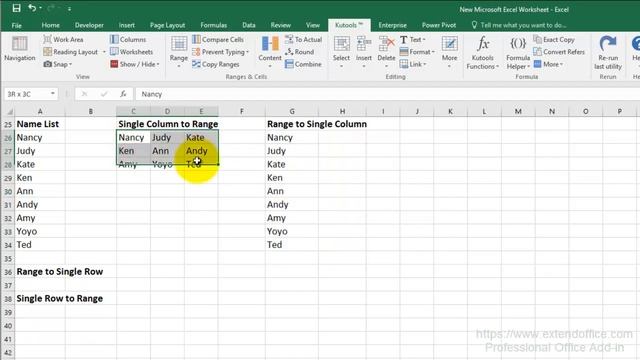Open the More tool in Editing group
The height and width of the screenshot is (360, 640).
tap(449, 51)
